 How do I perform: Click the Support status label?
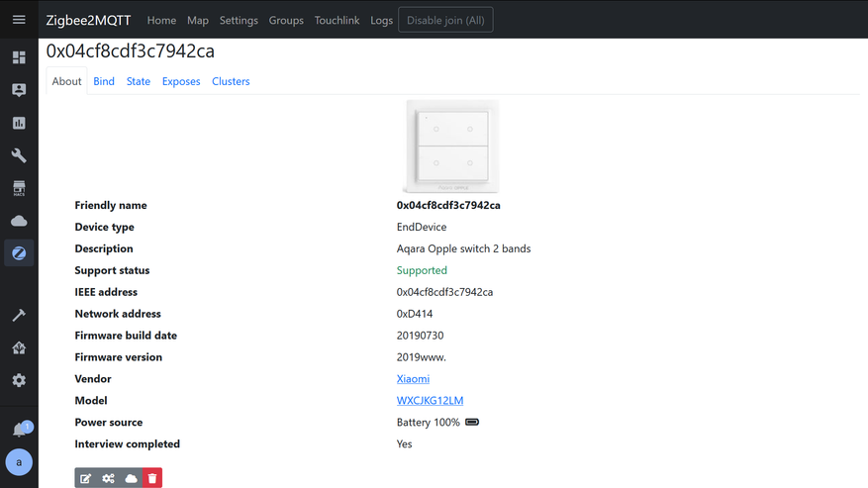(113, 270)
